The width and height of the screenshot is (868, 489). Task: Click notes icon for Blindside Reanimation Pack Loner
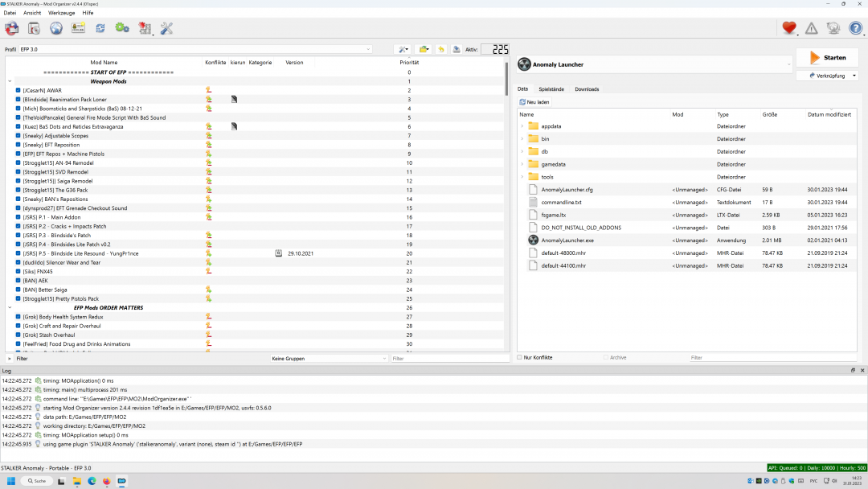tap(234, 99)
